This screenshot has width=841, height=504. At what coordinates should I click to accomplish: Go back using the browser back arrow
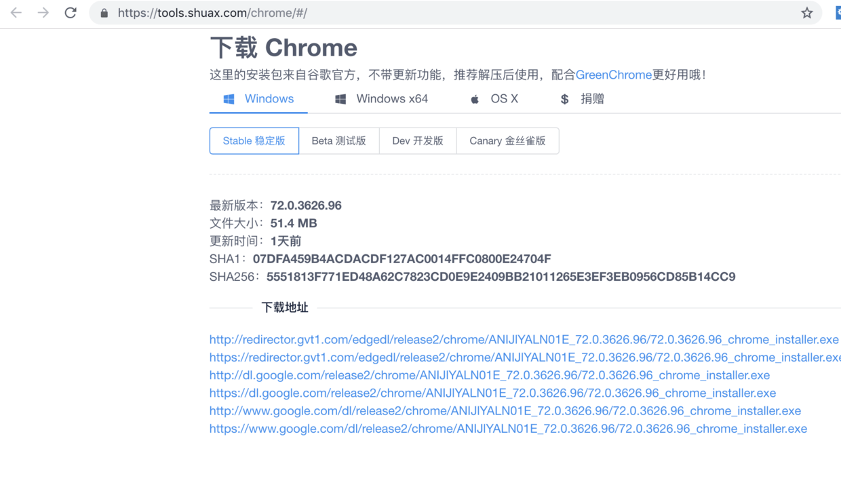(x=16, y=13)
